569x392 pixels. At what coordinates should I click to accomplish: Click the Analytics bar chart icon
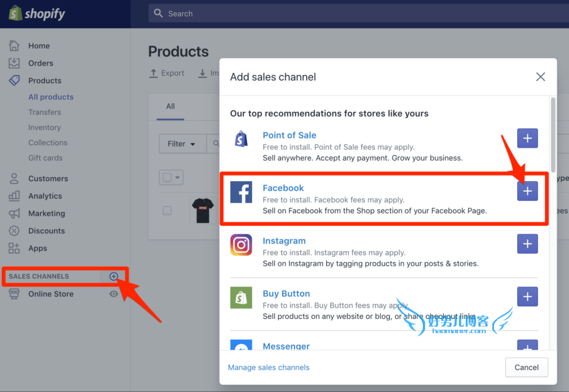[x=14, y=196]
